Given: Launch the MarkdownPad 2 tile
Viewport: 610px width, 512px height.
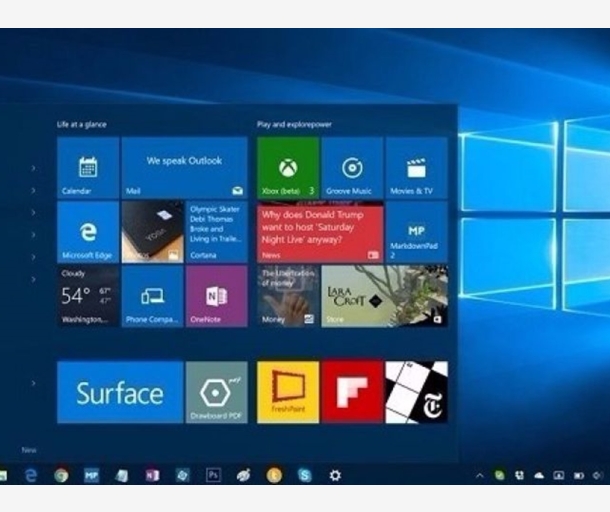Looking at the screenshot, I should (x=416, y=232).
